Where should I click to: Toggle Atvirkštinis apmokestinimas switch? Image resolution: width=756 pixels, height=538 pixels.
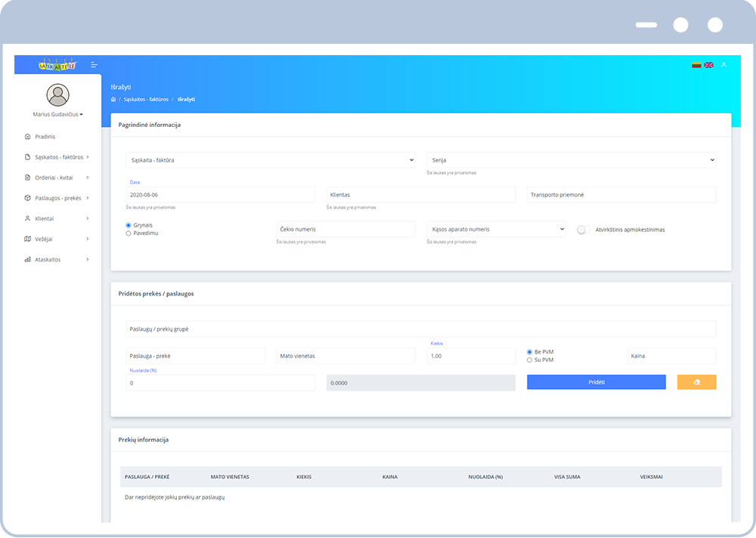point(584,230)
